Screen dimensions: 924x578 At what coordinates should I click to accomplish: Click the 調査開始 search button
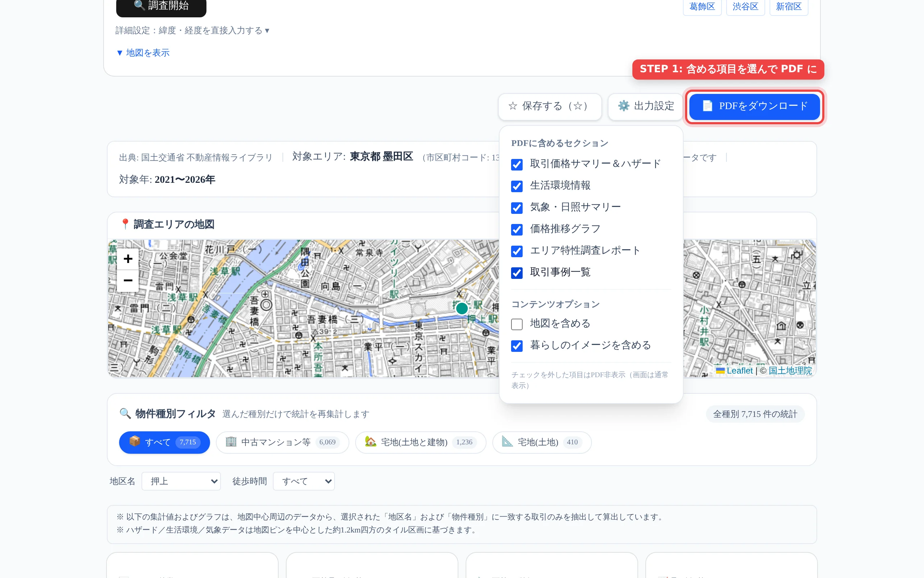point(161,6)
